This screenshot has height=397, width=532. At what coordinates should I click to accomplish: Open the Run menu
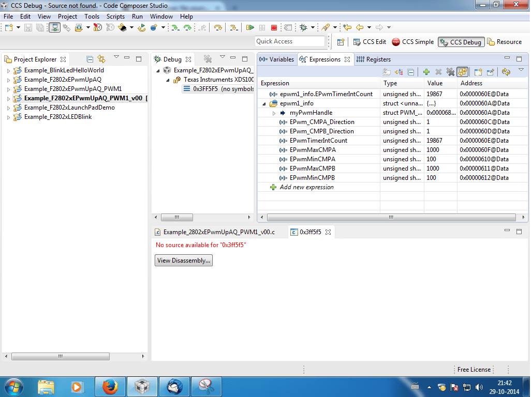point(137,16)
